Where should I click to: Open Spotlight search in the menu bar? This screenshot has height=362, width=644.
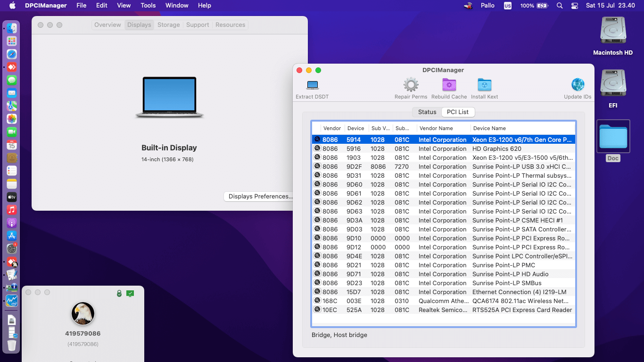[560, 6]
